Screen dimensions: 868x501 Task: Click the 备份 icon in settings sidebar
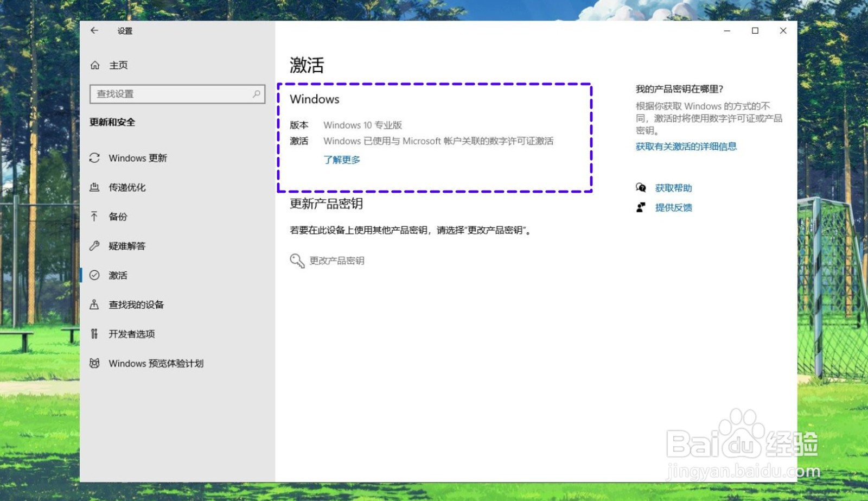pyautogui.click(x=95, y=217)
